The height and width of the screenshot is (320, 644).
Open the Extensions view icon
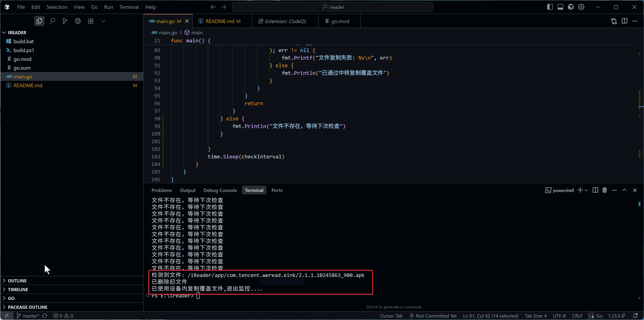91,21
